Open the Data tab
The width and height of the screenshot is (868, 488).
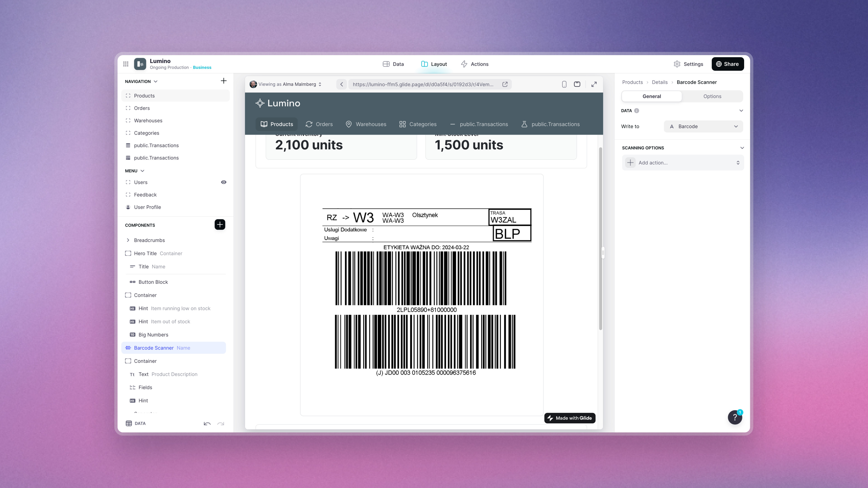point(393,64)
